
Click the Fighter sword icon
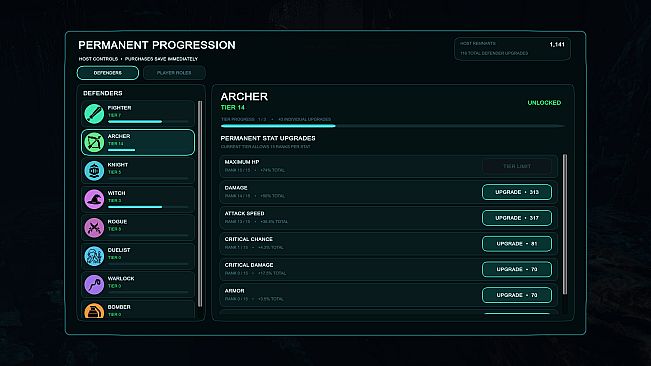[x=94, y=114]
